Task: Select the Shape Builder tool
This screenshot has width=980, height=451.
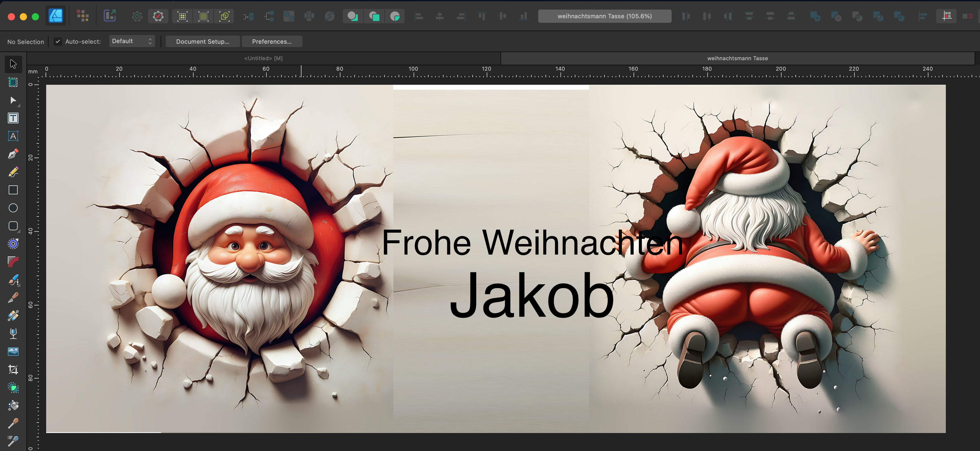Action: click(13, 388)
